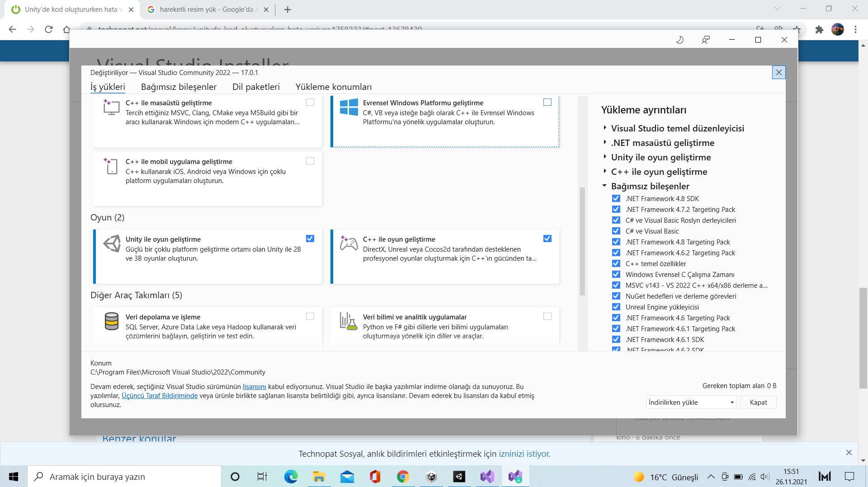Open Windows Task View
The image size is (868, 487).
[262, 477]
